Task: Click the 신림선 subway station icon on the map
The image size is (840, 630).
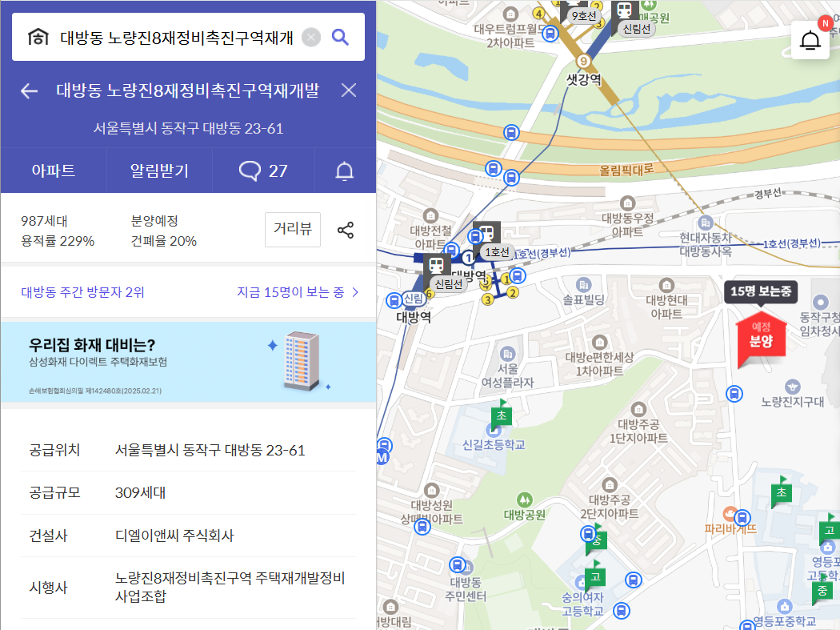Action: [x=436, y=264]
